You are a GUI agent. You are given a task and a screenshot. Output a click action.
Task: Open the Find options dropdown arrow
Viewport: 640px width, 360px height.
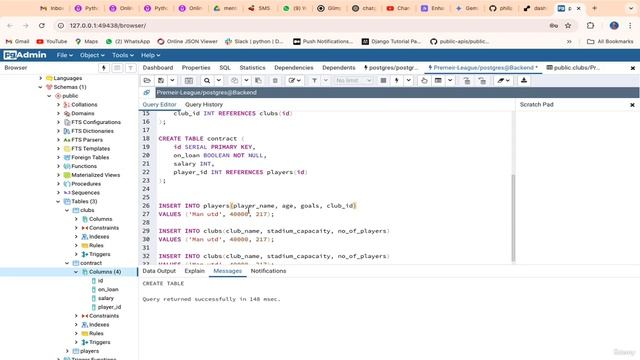219,80
